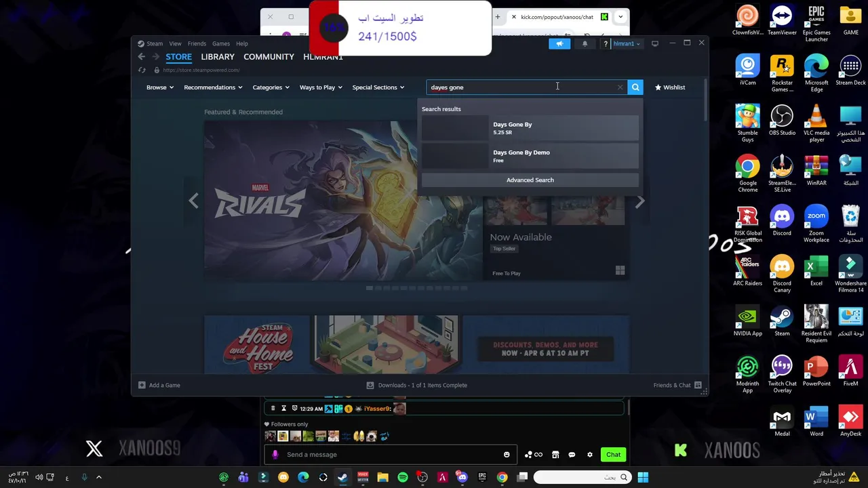Open Kick chat settings gear
Viewport: 868px width, 488px height.
tap(590, 455)
